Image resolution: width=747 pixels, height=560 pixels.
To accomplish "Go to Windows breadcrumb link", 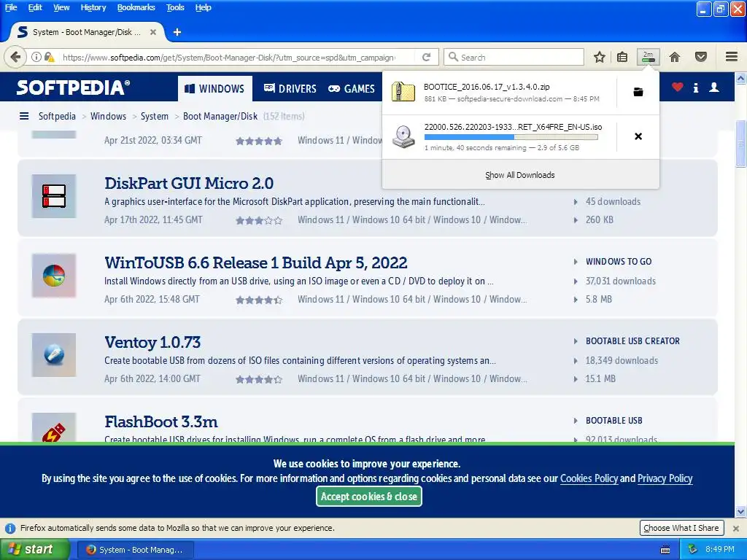I will (x=108, y=116).
